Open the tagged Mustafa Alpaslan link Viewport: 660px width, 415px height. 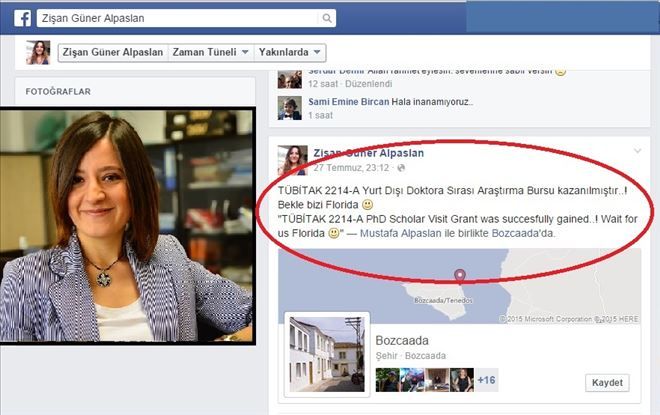pyautogui.click(x=400, y=233)
